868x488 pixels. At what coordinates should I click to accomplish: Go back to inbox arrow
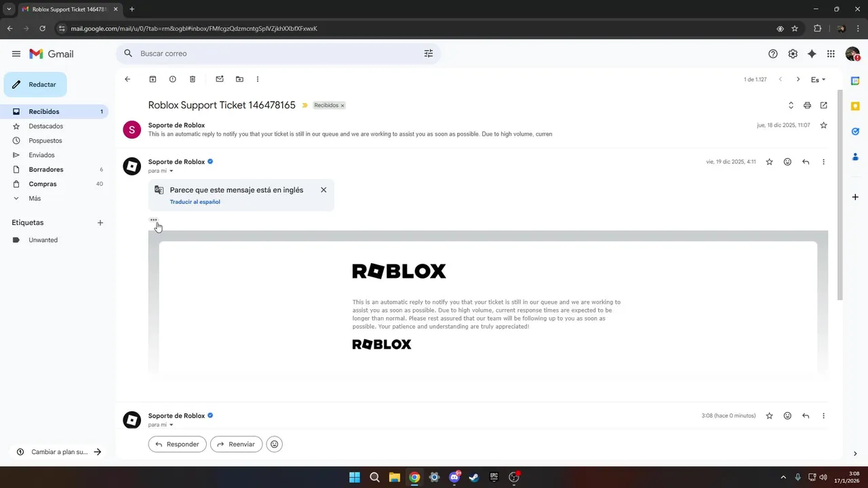click(x=127, y=79)
